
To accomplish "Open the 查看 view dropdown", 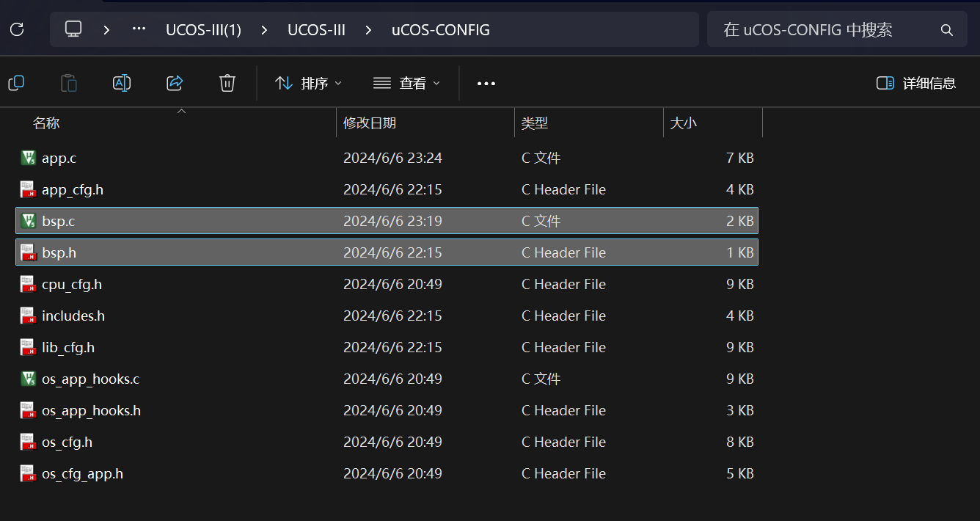I will 406,84.
